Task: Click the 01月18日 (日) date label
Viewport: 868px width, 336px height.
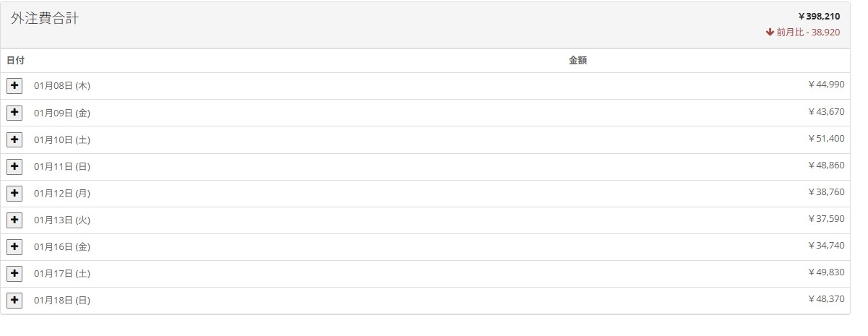Action: point(62,301)
